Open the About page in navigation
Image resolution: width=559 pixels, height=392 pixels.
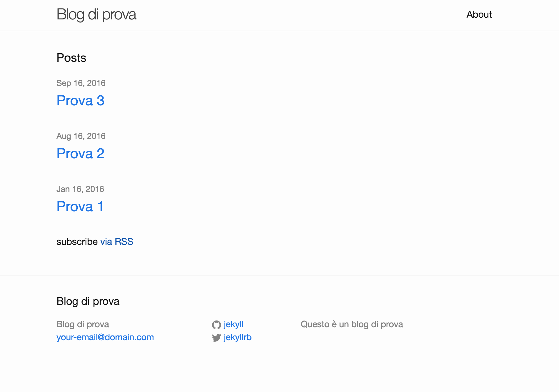pos(479,14)
